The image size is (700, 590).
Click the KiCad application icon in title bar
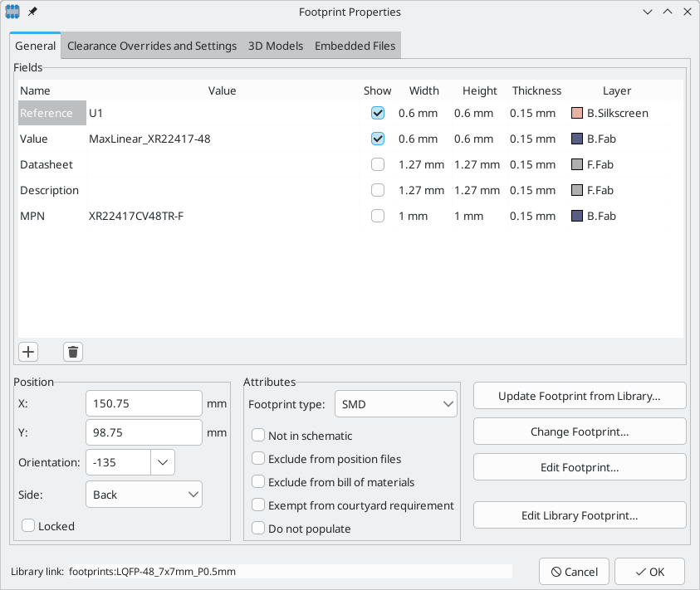13,12
